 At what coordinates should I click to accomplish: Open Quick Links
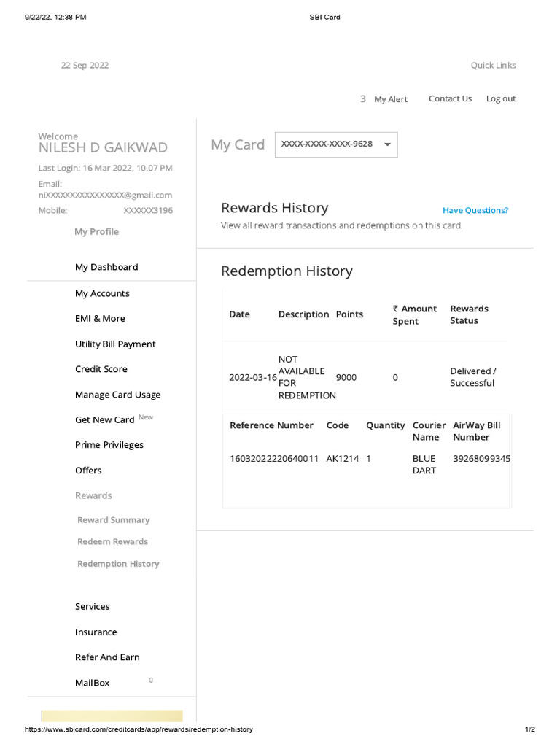(x=494, y=65)
